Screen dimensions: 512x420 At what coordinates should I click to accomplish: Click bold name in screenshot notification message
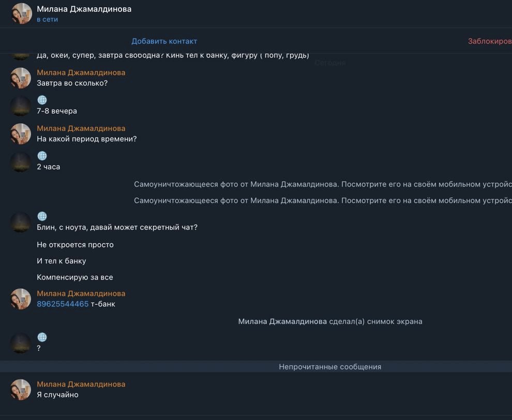click(282, 322)
